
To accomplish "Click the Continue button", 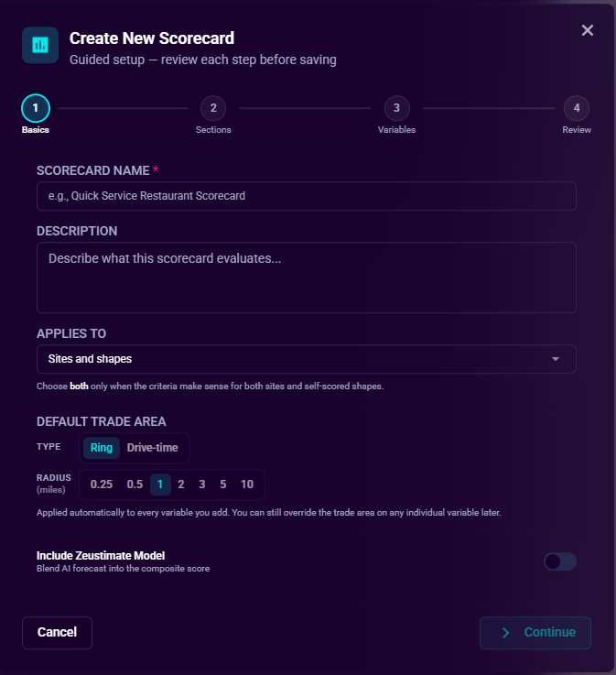I will 535,632.
